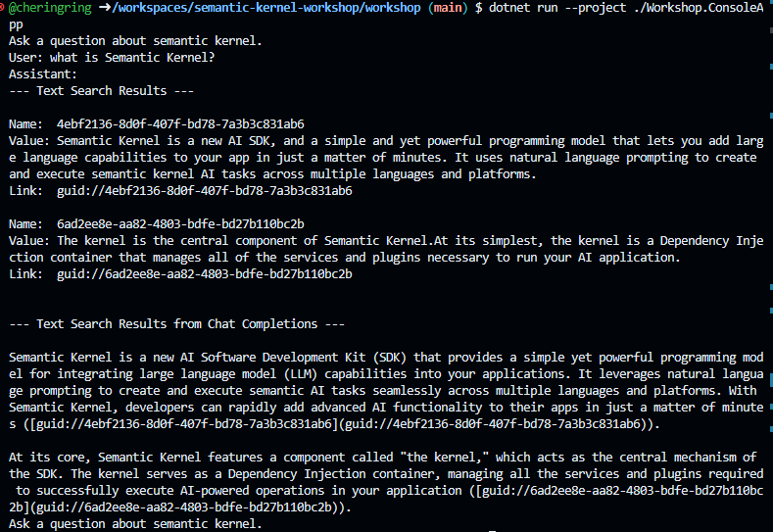Image resolution: width=773 pixels, height=532 pixels.
Task: Click the first 'Ask a question about semantic kernel.' line
Action: 135,41
